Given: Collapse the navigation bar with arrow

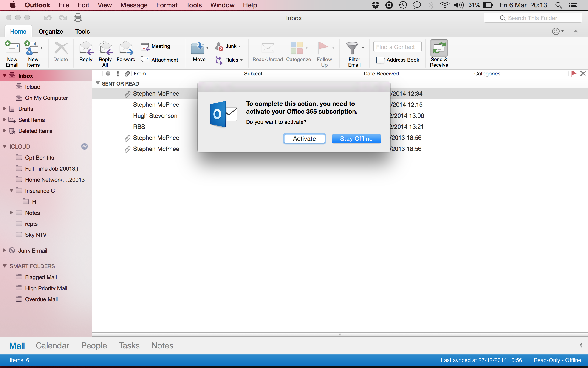Looking at the screenshot, I should [x=581, y=345].
